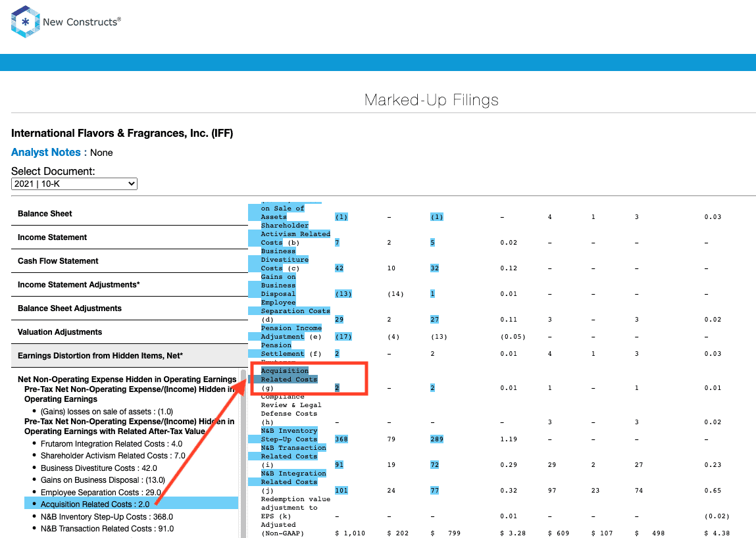
Task: Click highlighted (17) in Pension Income Adjustment row
Action: point(343,337)
